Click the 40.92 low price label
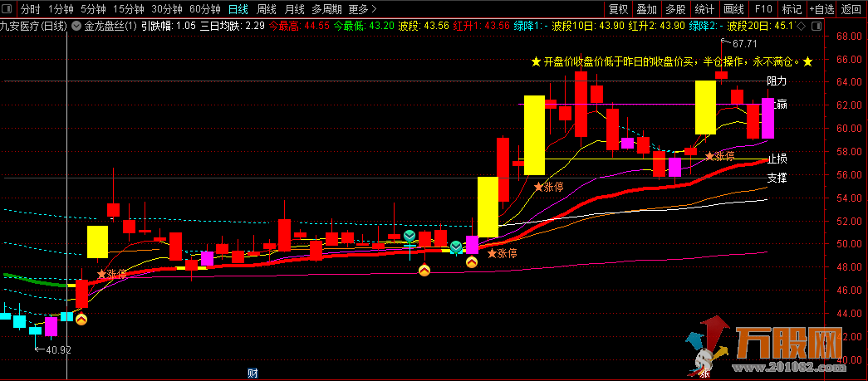868x381 pixels. click(56, 350)
